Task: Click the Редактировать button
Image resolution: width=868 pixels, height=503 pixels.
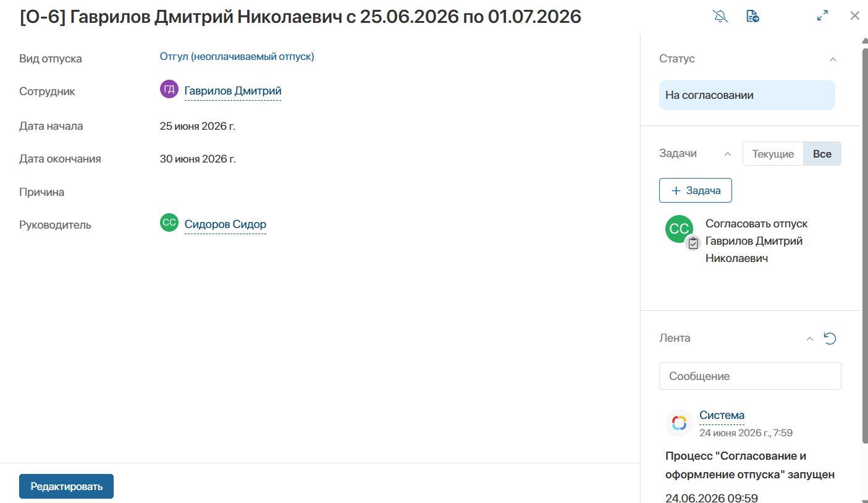Action: (x=67, y=486)
